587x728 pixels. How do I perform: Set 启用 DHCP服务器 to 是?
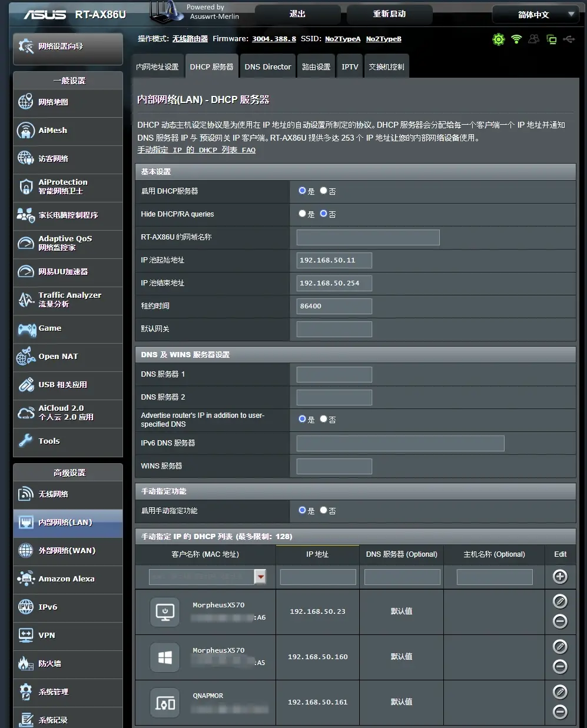coord(303,191)
